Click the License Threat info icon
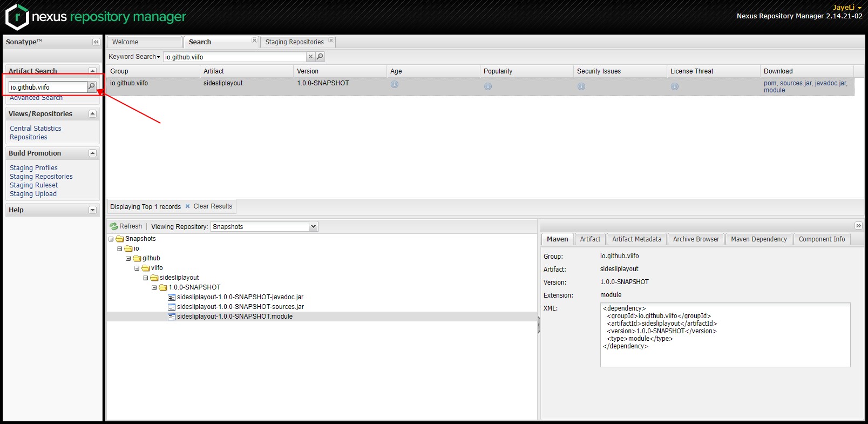Screen dimensions: 868x424 [x=675, y=86]
